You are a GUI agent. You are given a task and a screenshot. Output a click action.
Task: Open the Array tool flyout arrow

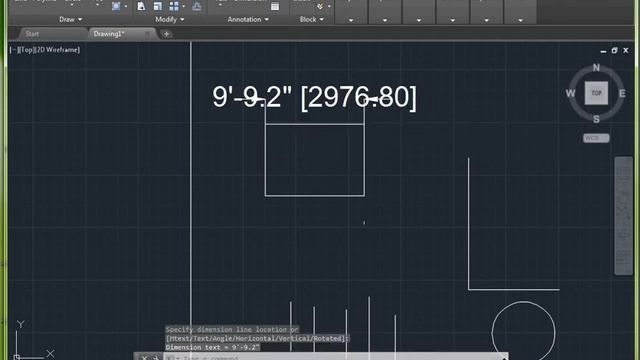click(x=184, y=6)
